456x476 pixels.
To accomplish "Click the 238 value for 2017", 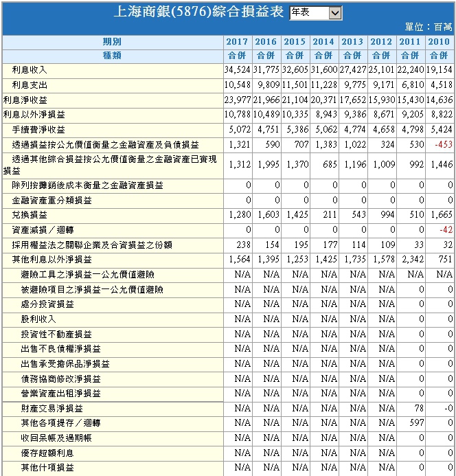I will [x=244, y=245].
